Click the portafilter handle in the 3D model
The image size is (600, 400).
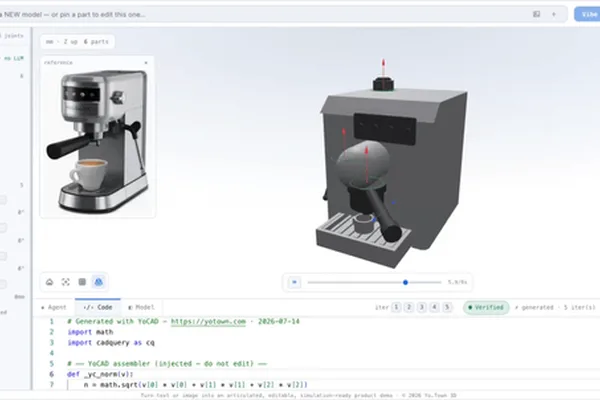point(384,215)
